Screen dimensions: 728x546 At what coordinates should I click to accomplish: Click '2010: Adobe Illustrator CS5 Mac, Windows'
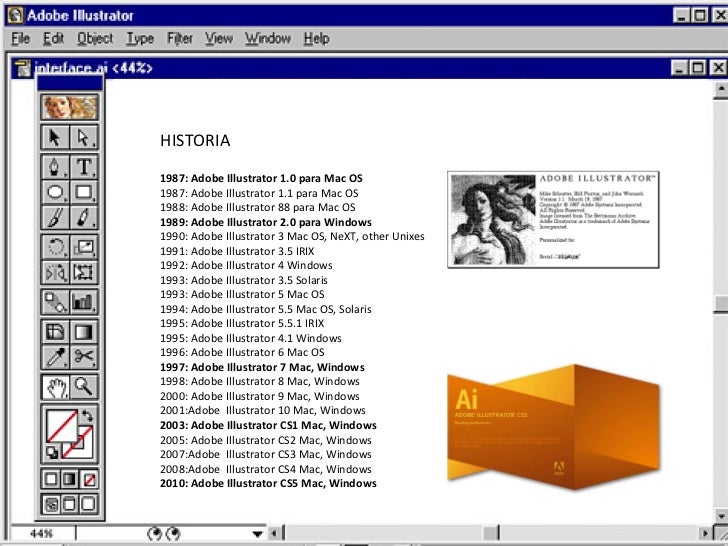[268, 483]
